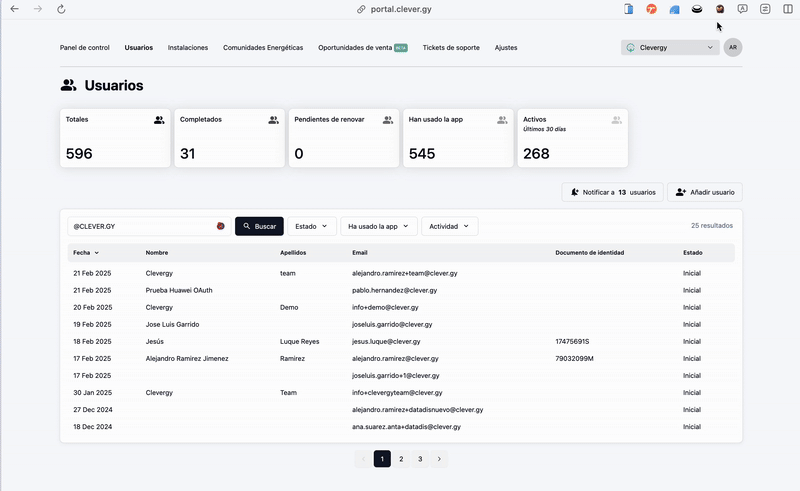Click the Buscar search button
The image size is (800, 491).
pyautogui.click(x=259, y=226)
